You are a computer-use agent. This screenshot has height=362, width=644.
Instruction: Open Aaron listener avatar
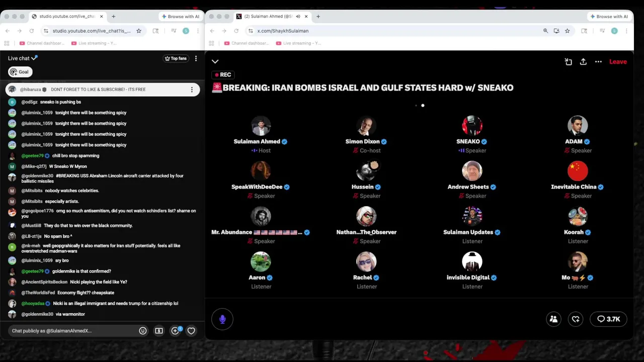pos(261,261)
